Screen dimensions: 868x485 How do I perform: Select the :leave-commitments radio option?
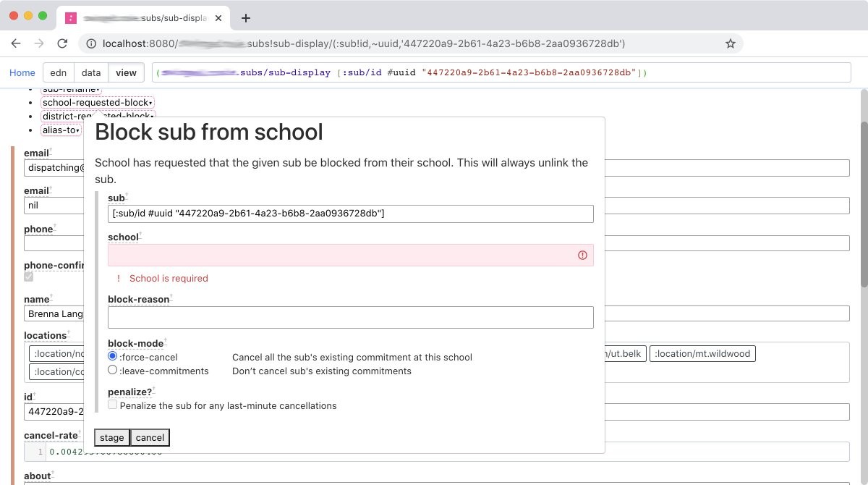[x=113, y=370]
